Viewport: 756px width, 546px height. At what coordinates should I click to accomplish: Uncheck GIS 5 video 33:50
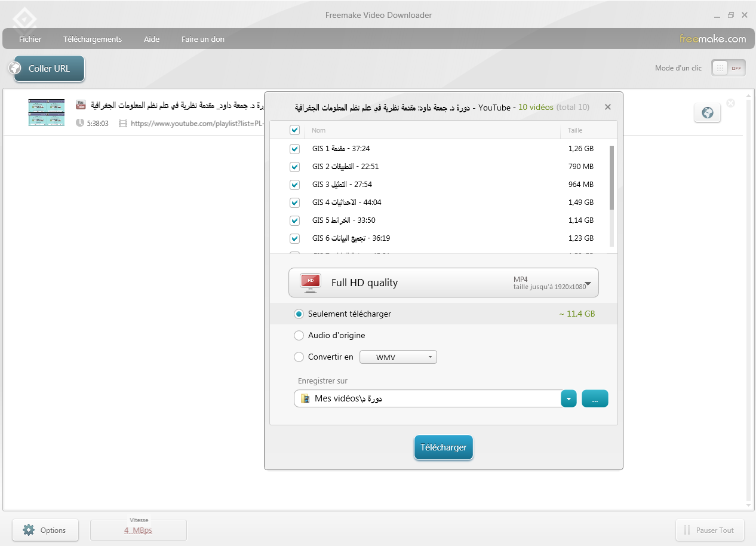[294, 220]
